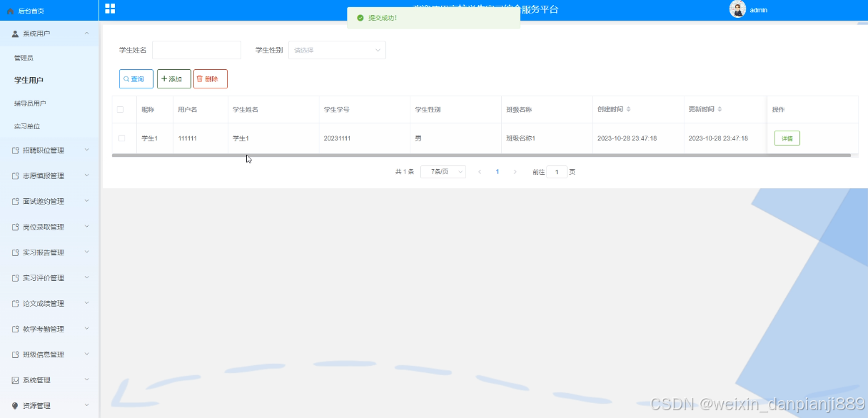Select page number 1 in pagination
Screen dimensions: 868x418
[498, 172]
